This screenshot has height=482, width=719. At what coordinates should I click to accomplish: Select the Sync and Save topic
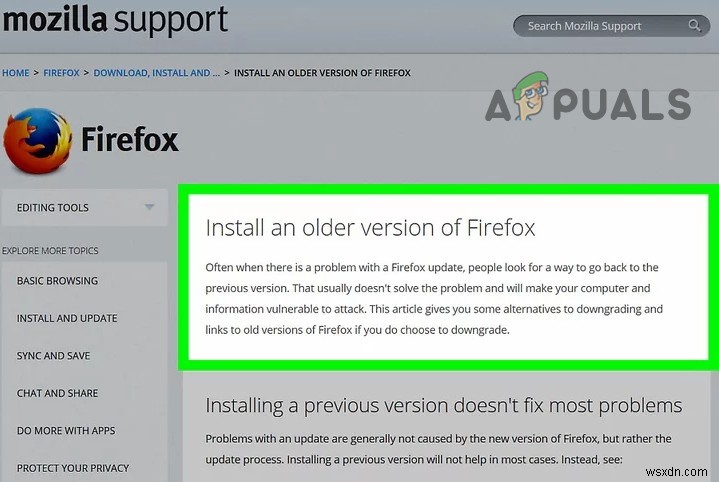pos(53,356)
